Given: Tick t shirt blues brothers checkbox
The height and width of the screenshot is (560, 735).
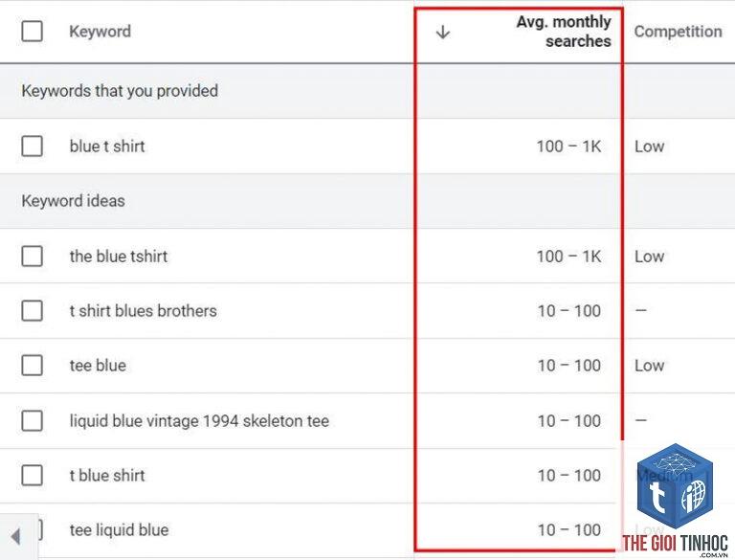Looking at the screenshot, I should coord(32,310).
